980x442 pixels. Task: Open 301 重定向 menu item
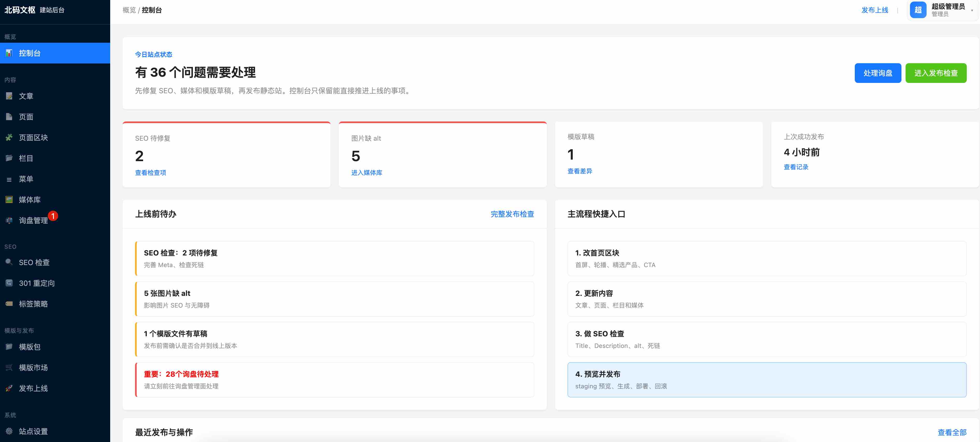[x=55, y=283]
